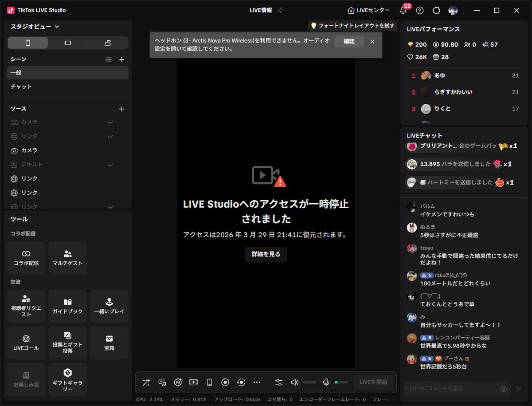
Task: Adjust the speaker volume slider
Action: tap(309, 382)
